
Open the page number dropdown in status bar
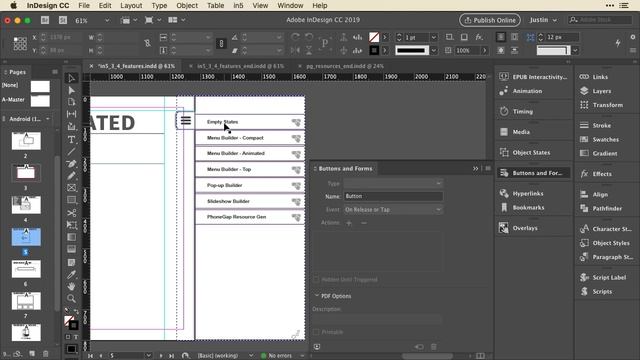148,356
